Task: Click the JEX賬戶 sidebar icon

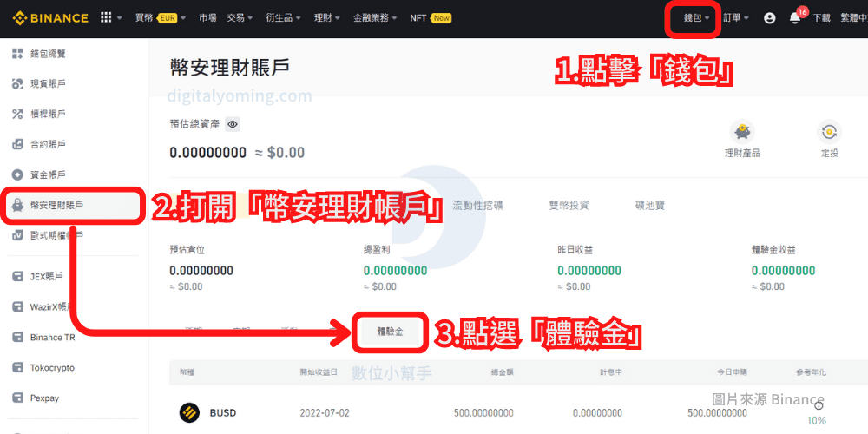Action: point(17,276)
